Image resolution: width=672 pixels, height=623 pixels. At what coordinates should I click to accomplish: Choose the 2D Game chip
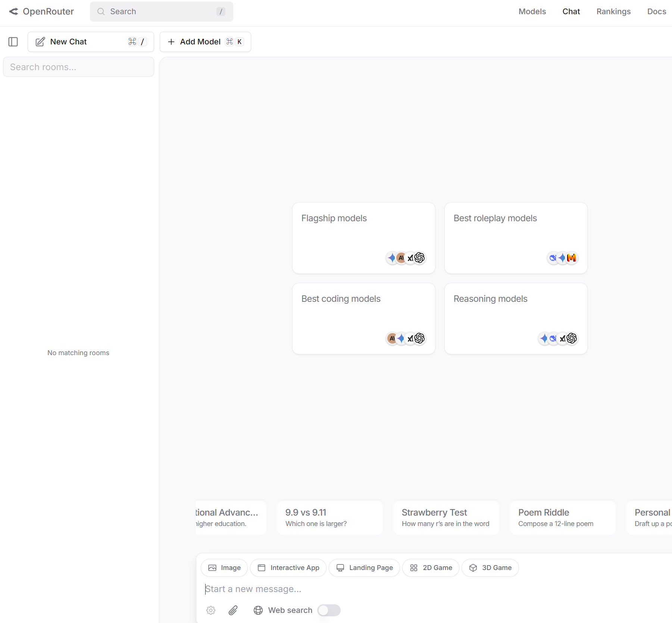pos(431,568)
